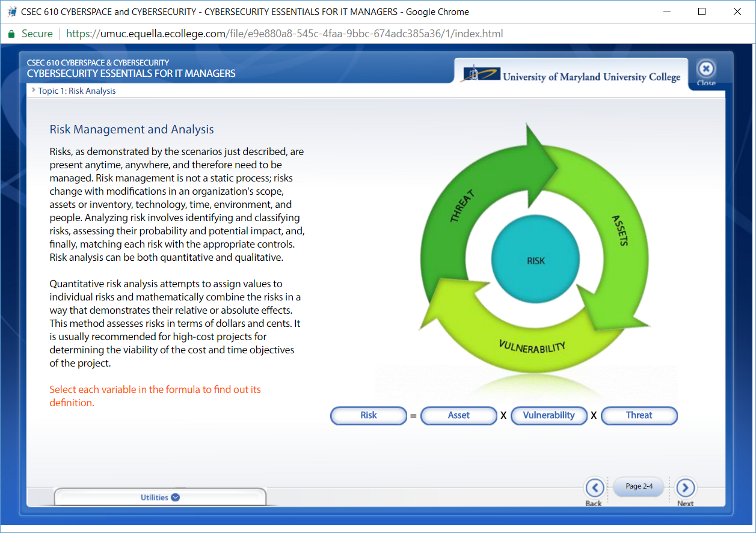Click the URL address bar
Image resolution: width=756 pixels, height=533 pixels.
pyautogui.click(x=361, y=34)
